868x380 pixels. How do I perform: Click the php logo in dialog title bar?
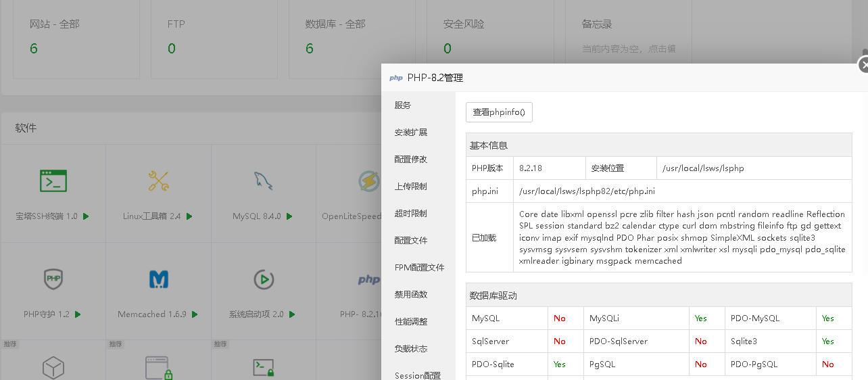tap(396, 78)
